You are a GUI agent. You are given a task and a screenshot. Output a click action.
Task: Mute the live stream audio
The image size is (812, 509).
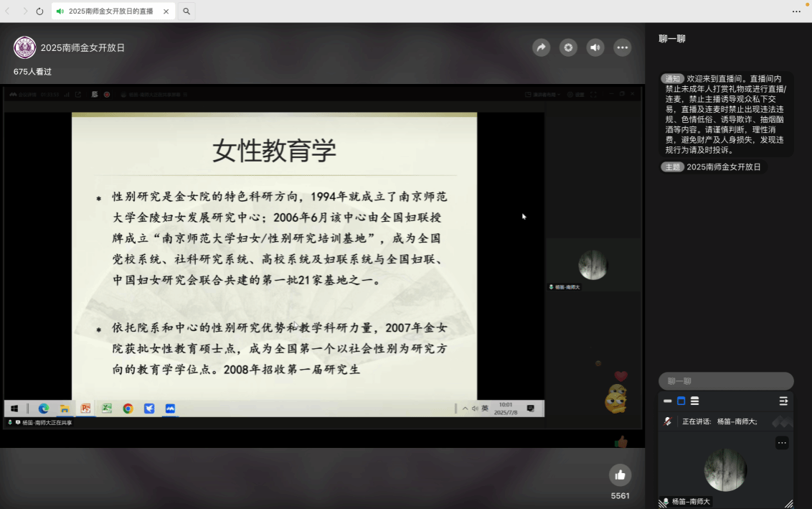[595, 47]
